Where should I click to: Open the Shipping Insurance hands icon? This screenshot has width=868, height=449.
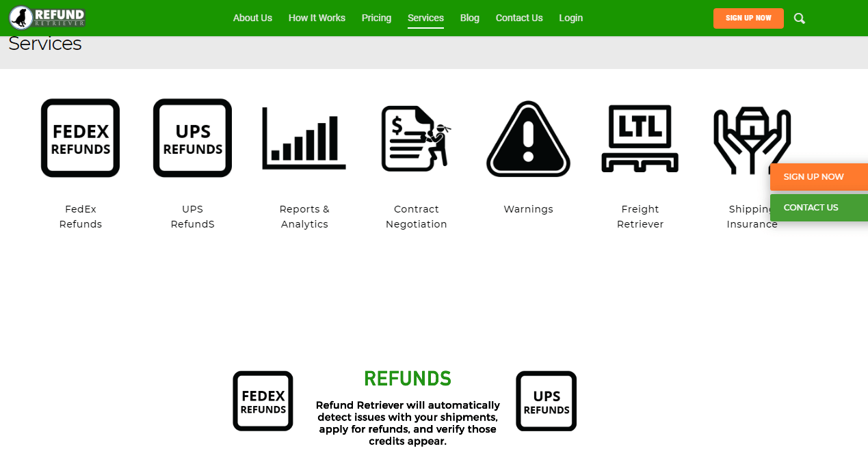tap(752, 140)
